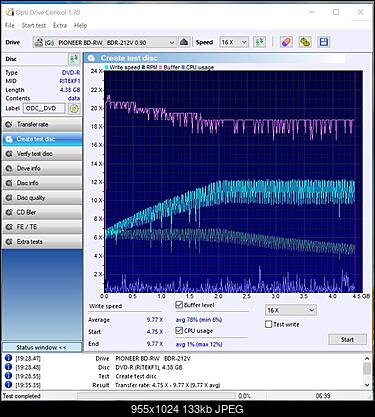
Task: Click the Disc info sidebar icon
Action: coord(9,183)
